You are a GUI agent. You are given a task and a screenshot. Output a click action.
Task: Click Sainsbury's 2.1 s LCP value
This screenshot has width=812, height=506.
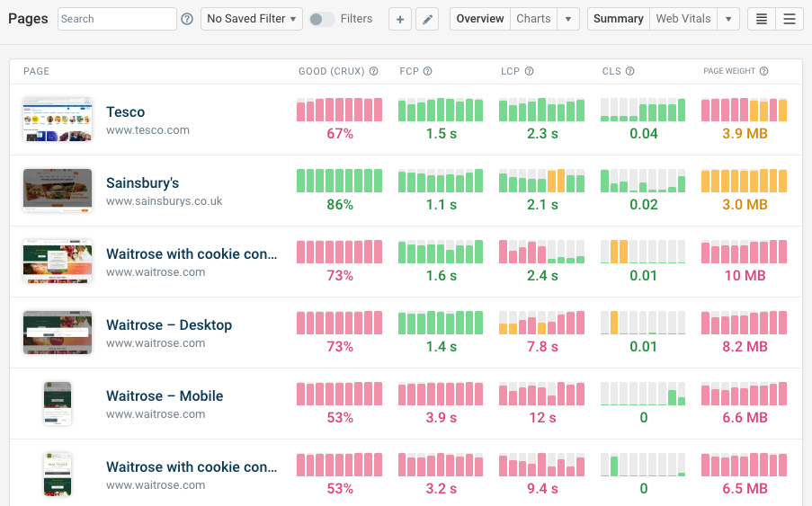click(542, 205)
